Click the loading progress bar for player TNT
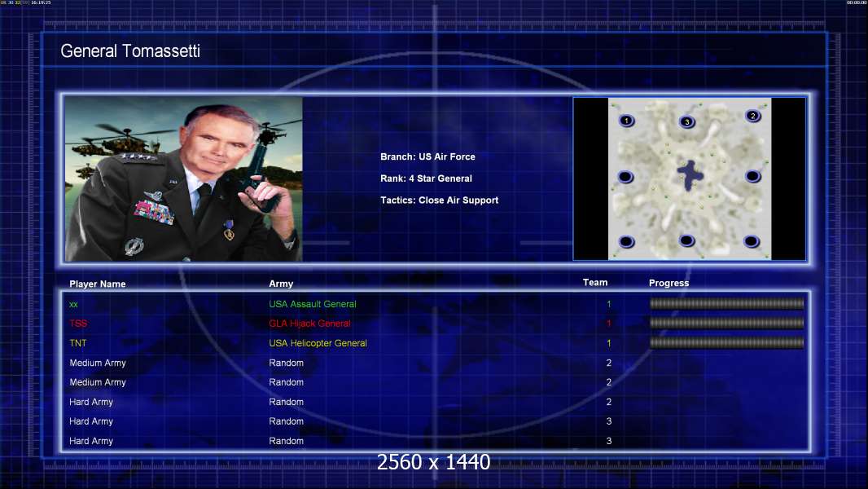The height and width of the screenshot is (489, 868). tap(726, 343)
